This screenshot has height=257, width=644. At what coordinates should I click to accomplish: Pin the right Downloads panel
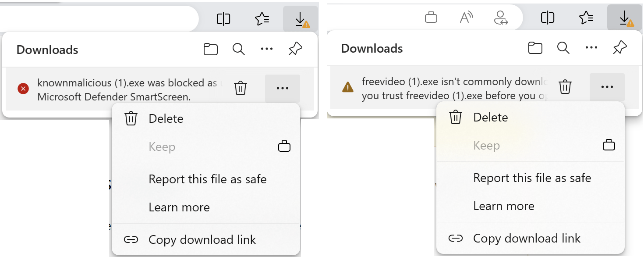click(x=620, y=48)
